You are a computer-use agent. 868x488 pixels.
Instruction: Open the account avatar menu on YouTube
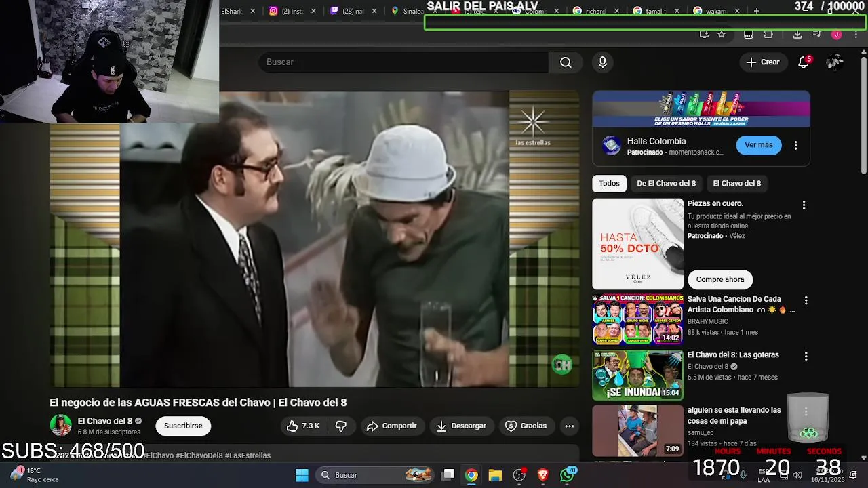[x=835, y=62]
